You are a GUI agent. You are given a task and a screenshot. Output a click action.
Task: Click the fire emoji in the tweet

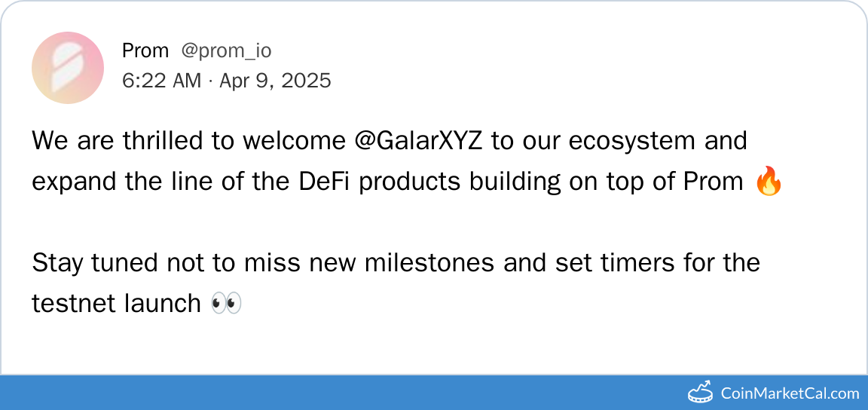coord(769,182)
